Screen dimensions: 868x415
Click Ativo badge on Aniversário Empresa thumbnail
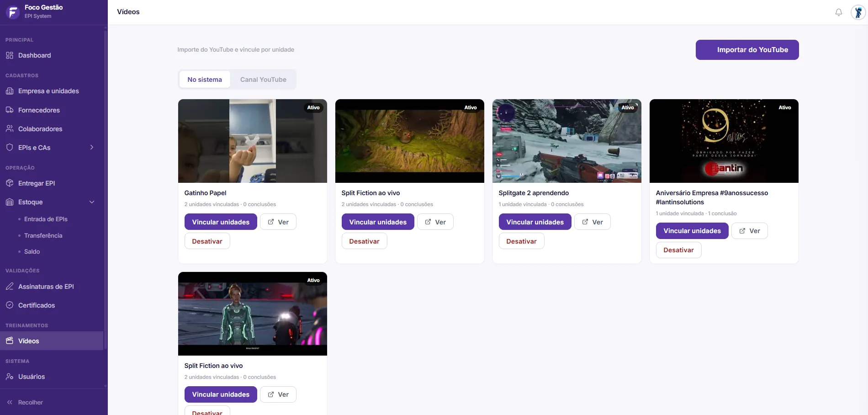[x=785, y=107]
